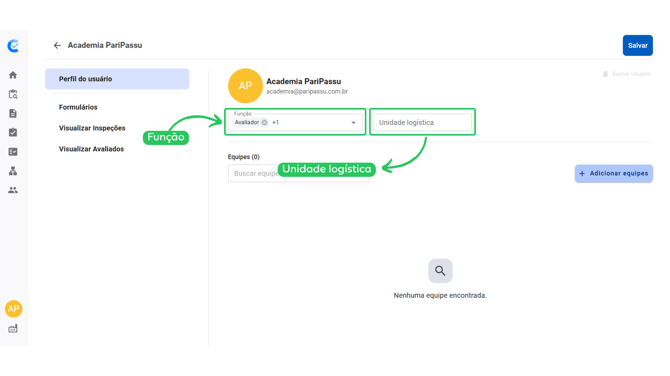670x376 pixels.
Task: Click the Avaliador chip label
Action: pos(247,122)
